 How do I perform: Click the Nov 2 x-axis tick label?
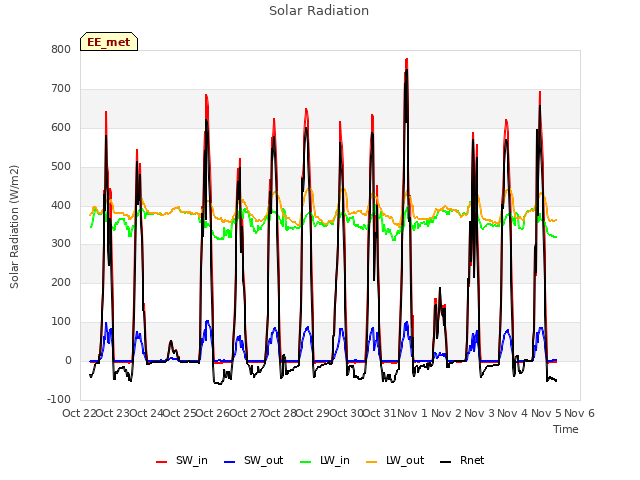coord(447,413)
